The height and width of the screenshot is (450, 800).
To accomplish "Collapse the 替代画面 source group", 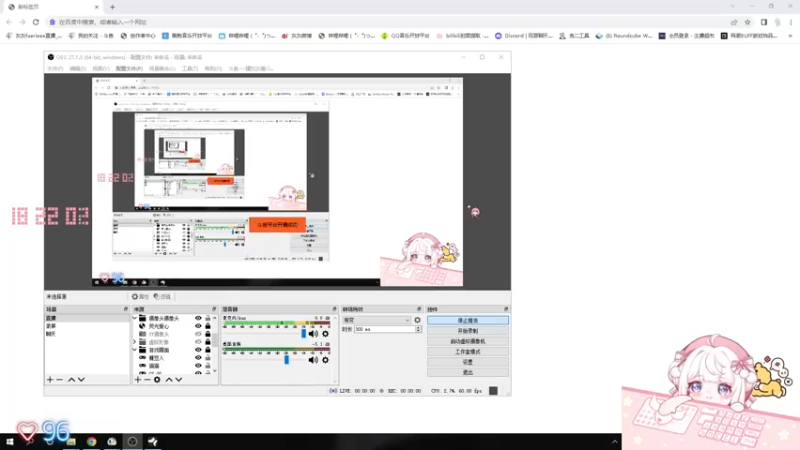I will pos(135,350).
